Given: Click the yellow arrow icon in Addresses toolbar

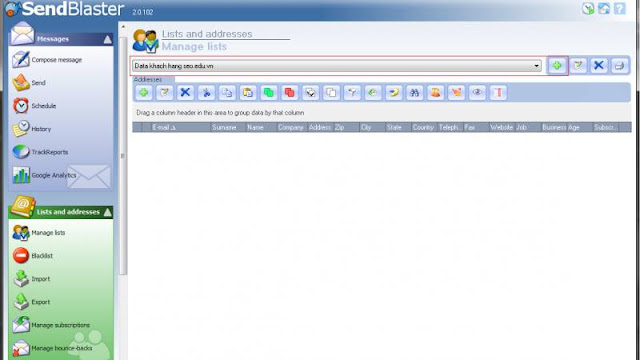Looking at the screenshot, I should coord(393,93).
